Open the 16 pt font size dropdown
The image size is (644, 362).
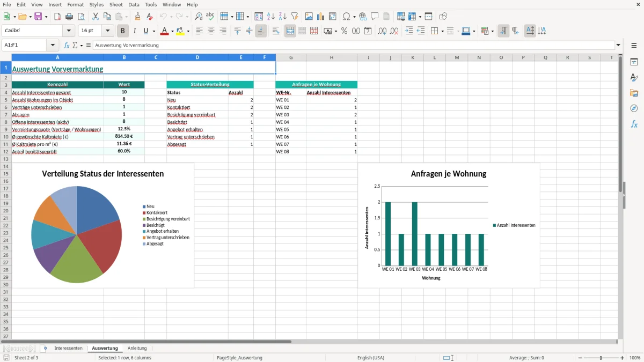(x=108, y=31)
